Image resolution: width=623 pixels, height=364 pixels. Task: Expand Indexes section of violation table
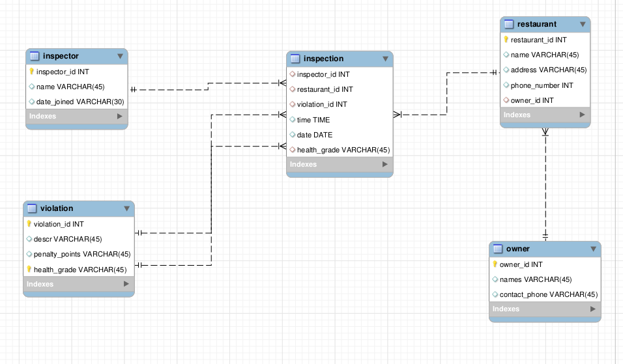point(126,284)
